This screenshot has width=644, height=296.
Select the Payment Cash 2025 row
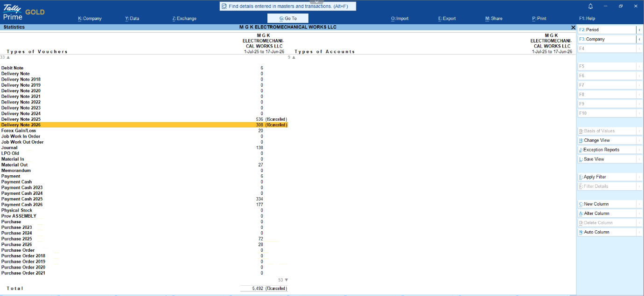[x=144, y=199]
